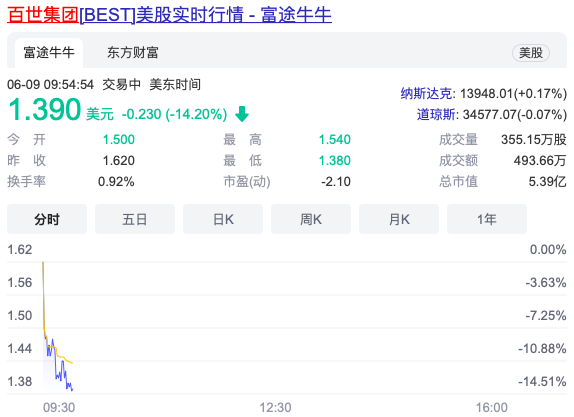Switch to the 富途牛牛 tab
Image resolution: width=574 pixels, height=417 pixels.
point(49,53)
